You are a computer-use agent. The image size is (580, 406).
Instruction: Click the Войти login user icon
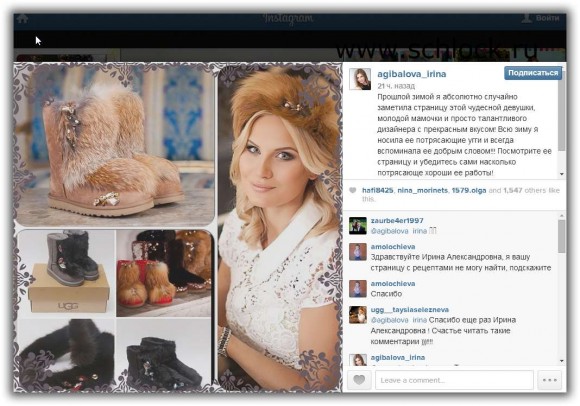click(526, 18)
